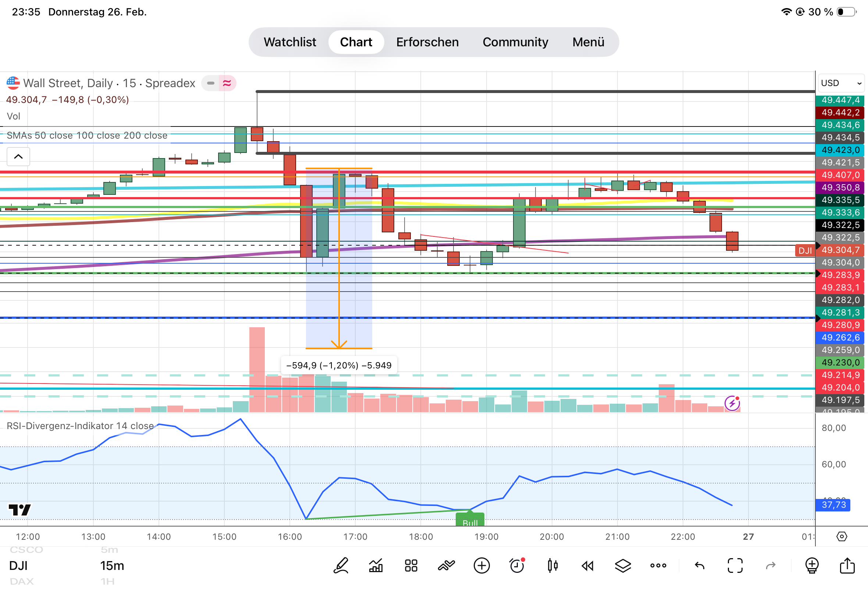The height and width of the screenshot is (603, 868).
Task: Open the object layers icon
Action: coord(623,565)
